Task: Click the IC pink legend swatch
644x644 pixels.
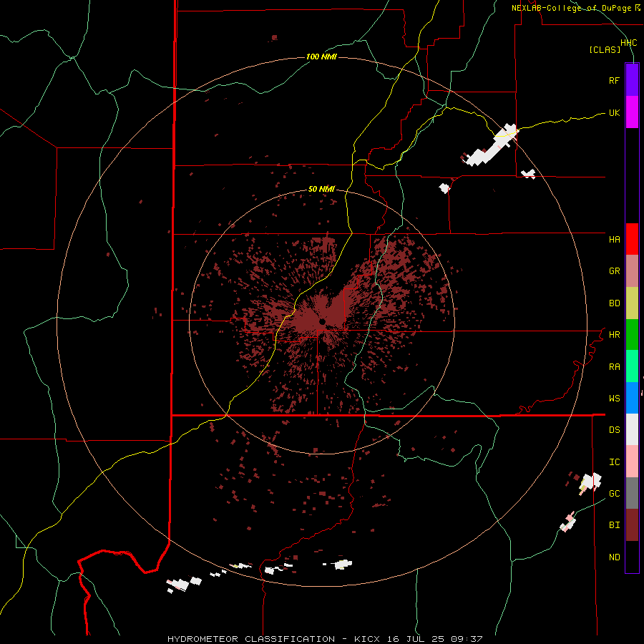Action: (x=632, y=462)
